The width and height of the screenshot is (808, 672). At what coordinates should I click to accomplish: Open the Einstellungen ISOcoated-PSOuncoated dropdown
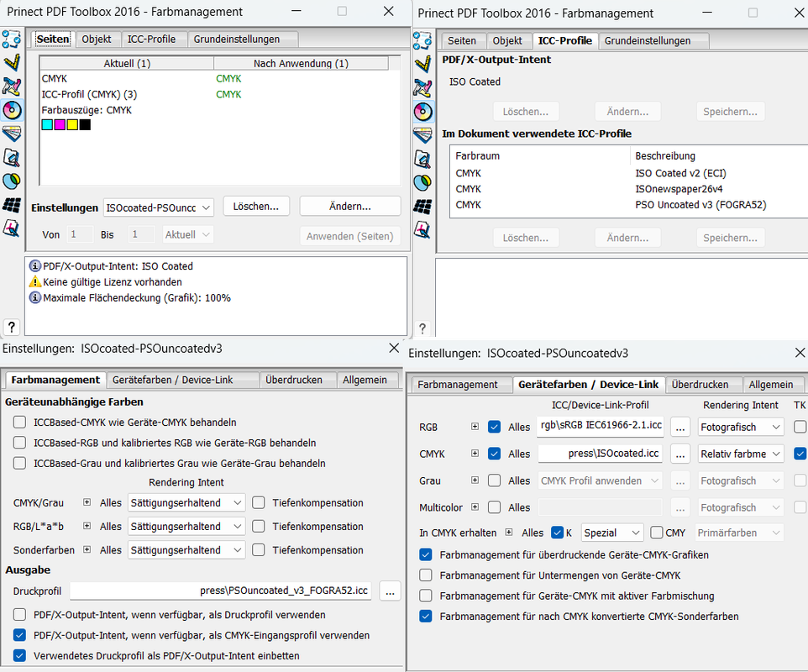tap(159, 207)
